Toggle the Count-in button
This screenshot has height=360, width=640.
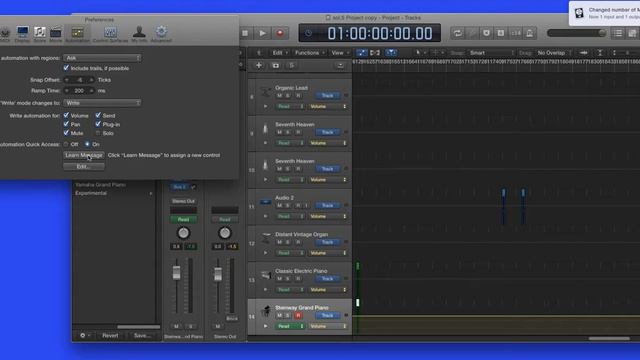[x=516, y=33]
